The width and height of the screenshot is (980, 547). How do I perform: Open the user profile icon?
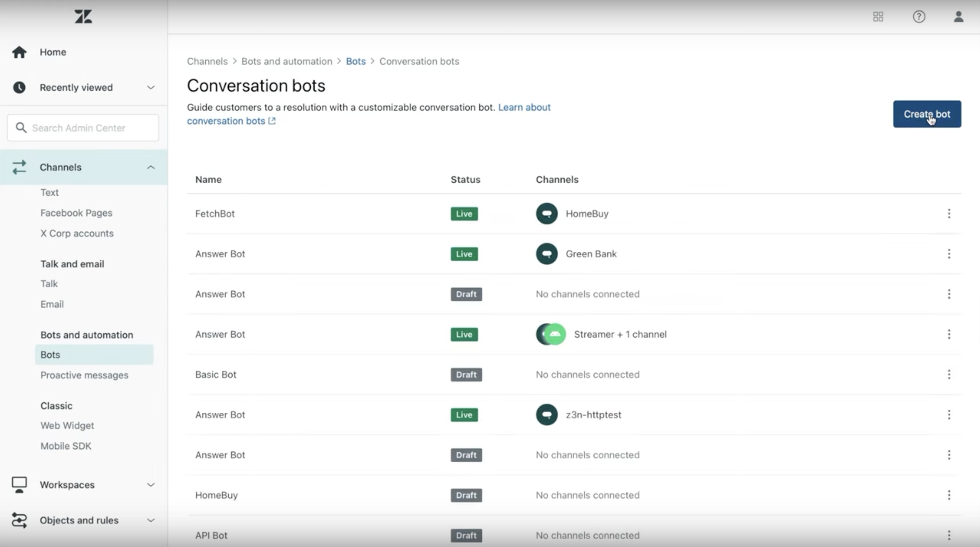coord(958,17)
